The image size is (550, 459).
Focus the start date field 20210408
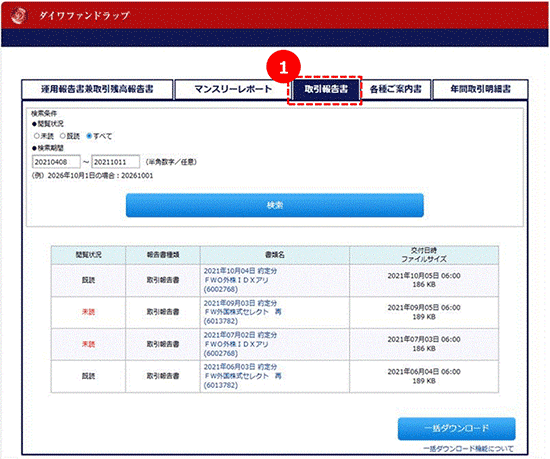click(x=56, y=162)
